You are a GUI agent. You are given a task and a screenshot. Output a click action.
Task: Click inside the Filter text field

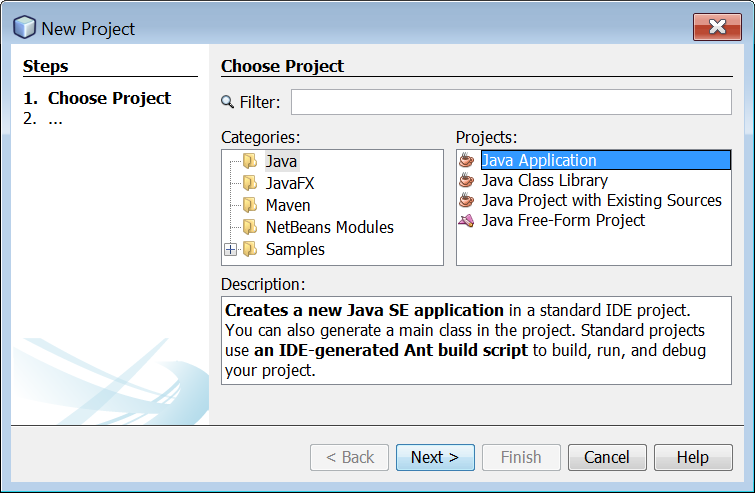[x=511, y=102]
